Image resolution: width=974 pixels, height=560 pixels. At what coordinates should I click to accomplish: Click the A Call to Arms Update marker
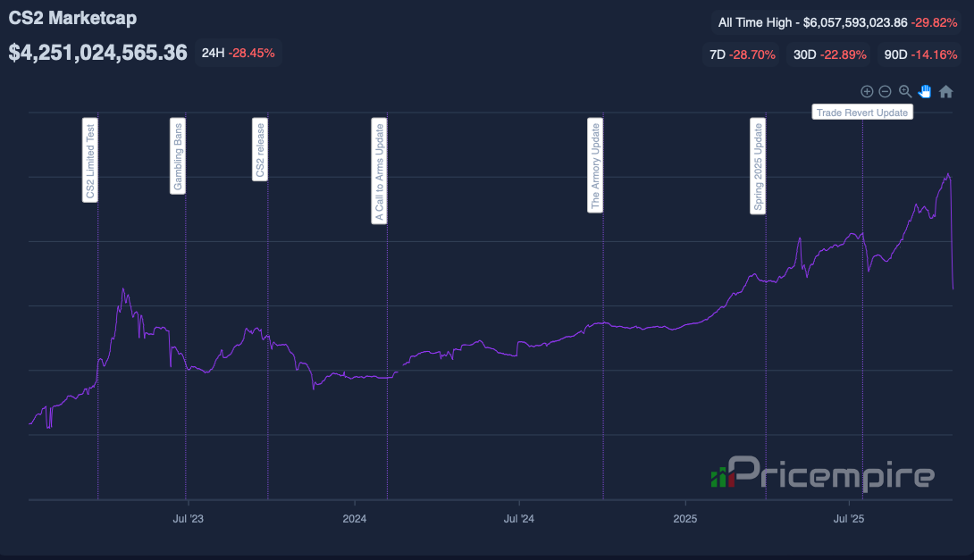(x=380, y=170)
